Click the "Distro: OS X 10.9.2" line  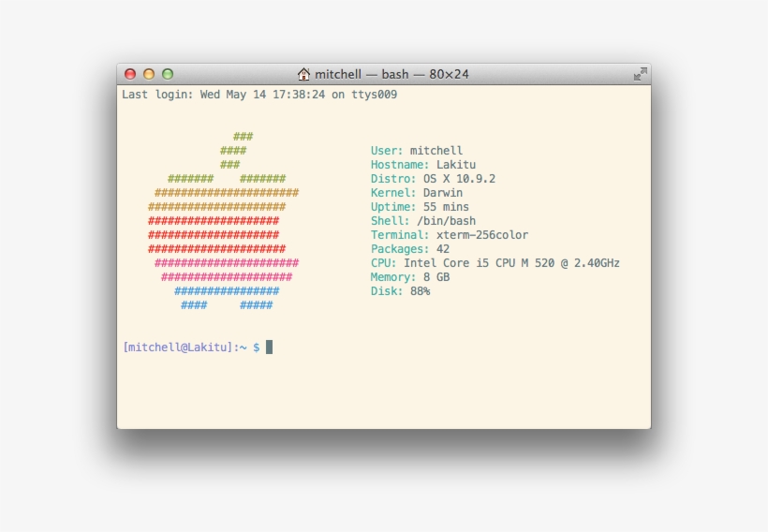click(x=433, y=179)
